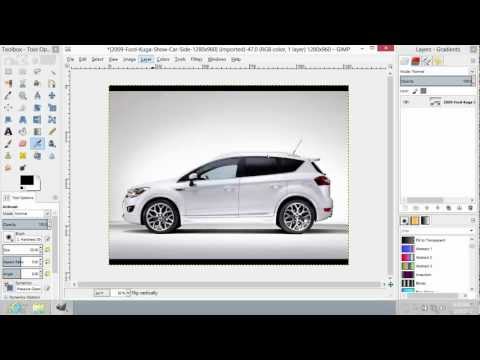The image size is (480, 360).
Task: Select the Bucket Fill tool
Action: point(23,132)
